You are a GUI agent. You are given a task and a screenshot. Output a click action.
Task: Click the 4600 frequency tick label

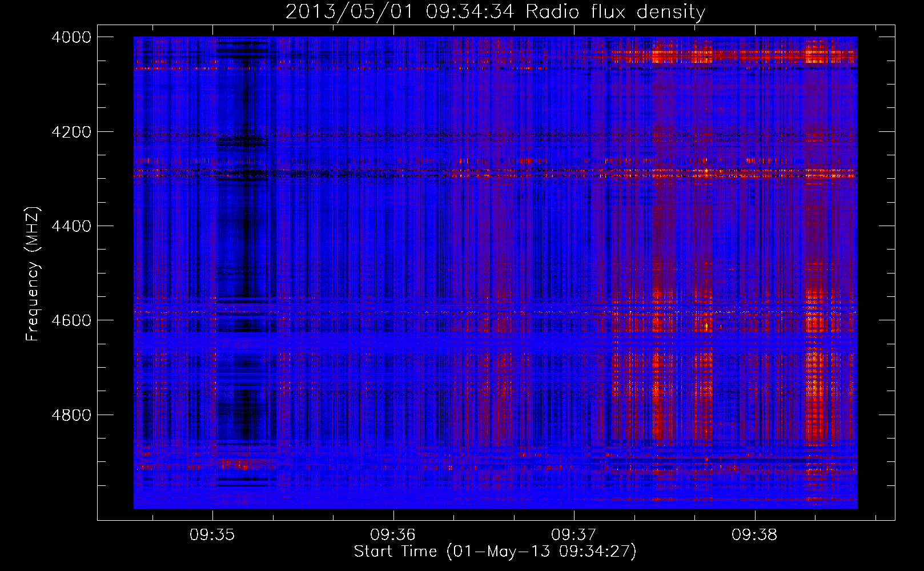[x=71, y=320]
